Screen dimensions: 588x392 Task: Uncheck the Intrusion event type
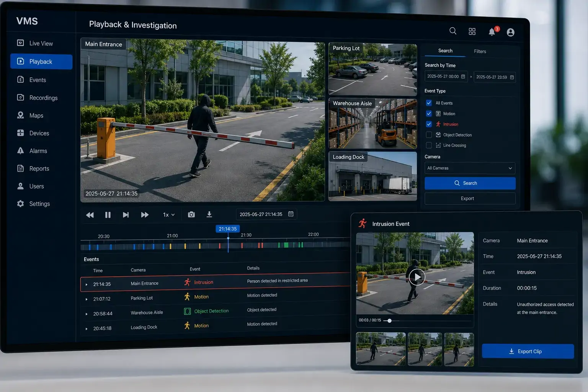429,124
